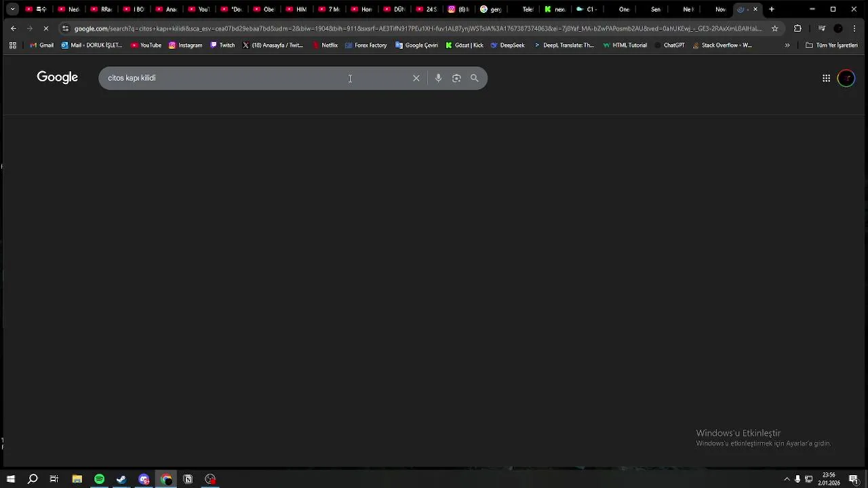Viewport: 868px width, 488px height.
Task: Open Task View on the taskbar
Action: (54, 479)
